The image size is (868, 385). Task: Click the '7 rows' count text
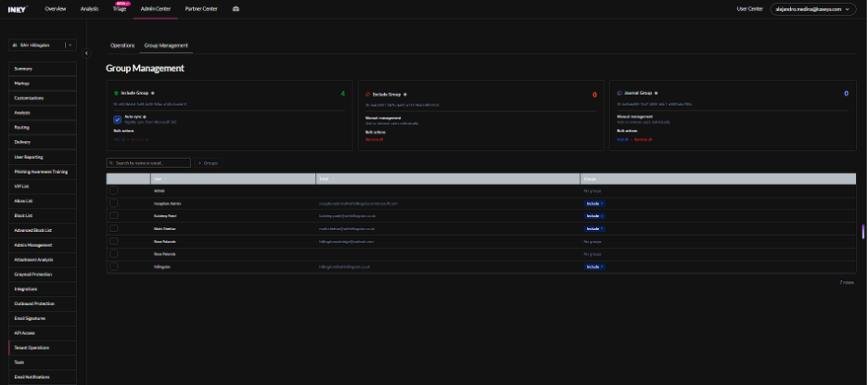pyautogui.click(x=847, y=282)
